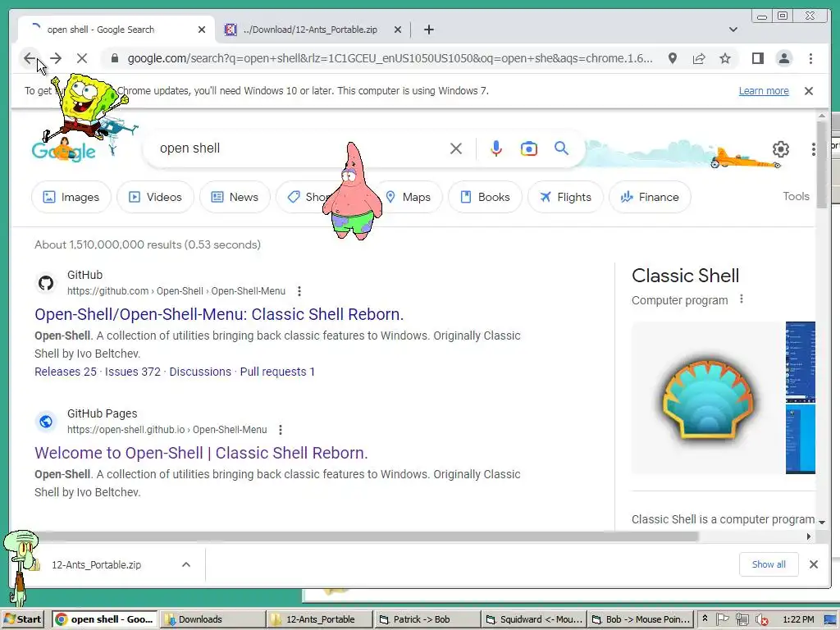The height and width of the screenshot is (630, 840).
Task: Open Classic Shell knowledge panel options
Action: tap(742, 299)
